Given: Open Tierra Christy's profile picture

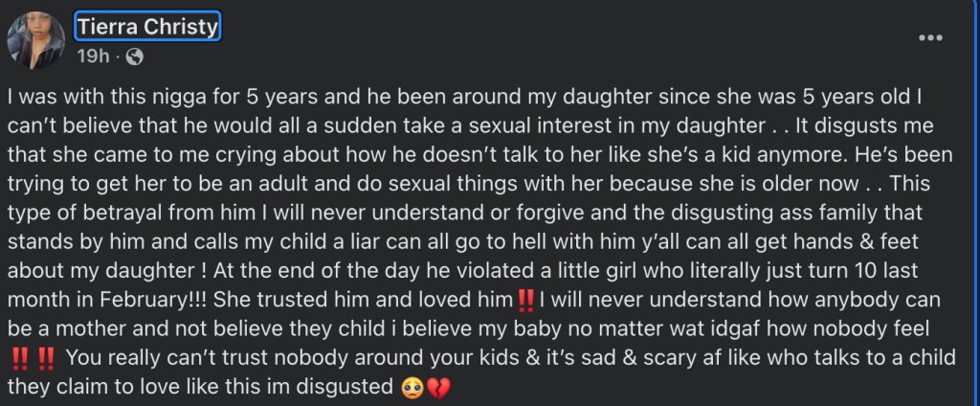Looking at the screenshot, I should tap(35, 40).
